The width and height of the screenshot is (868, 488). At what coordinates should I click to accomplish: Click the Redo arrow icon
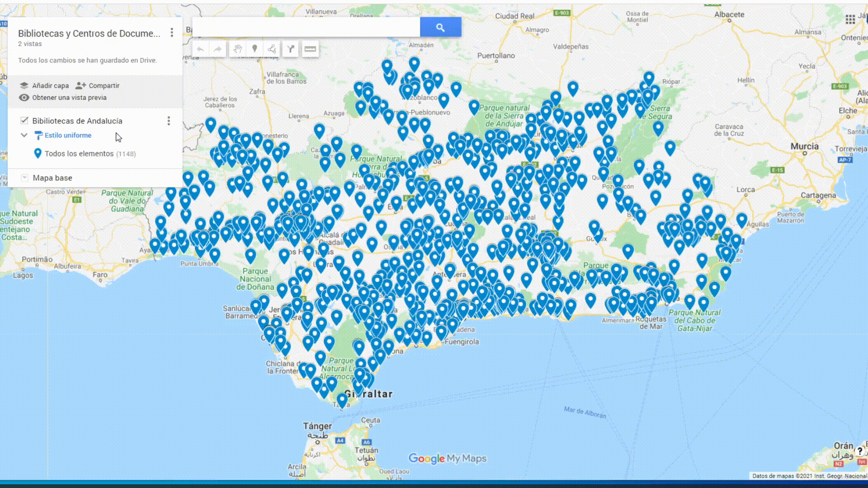click(x=217, y=49)
